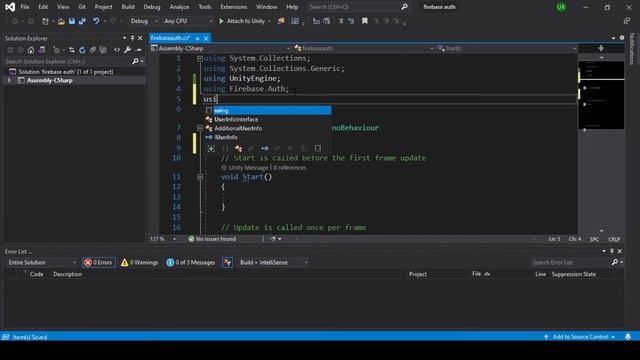Collapse the class block at line 7
This screenshot has height=360, width=640.
coord(200,128)
